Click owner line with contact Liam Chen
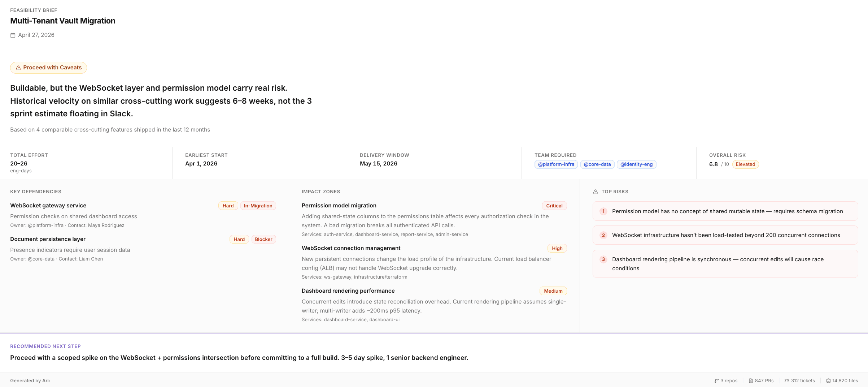The image size is (868, 387). (x=57, y=259)
